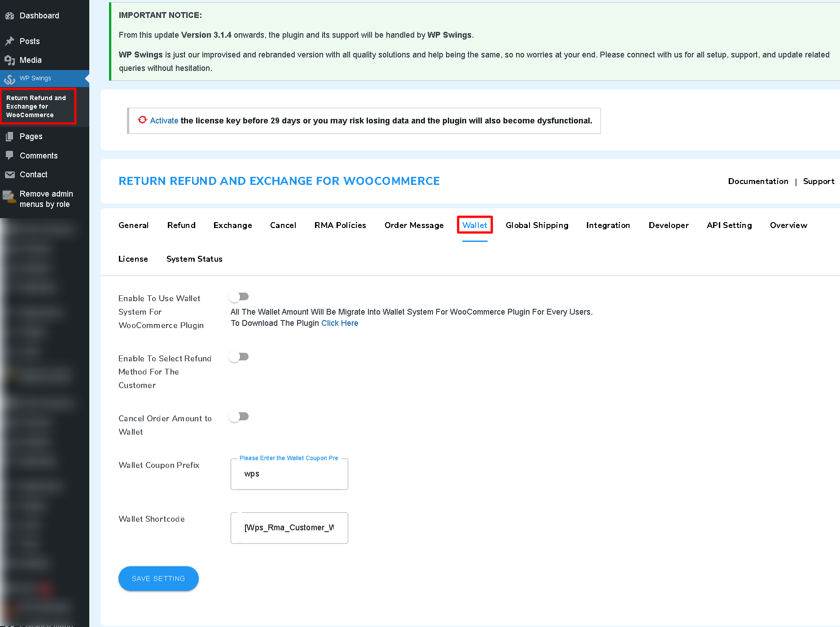Open the RMA Policies tab
840x627 pixels.
pyautogui.click(x=340, y=225)
